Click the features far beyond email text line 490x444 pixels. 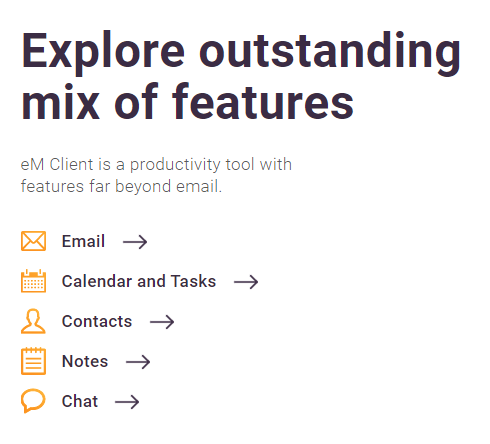[121, 186]
